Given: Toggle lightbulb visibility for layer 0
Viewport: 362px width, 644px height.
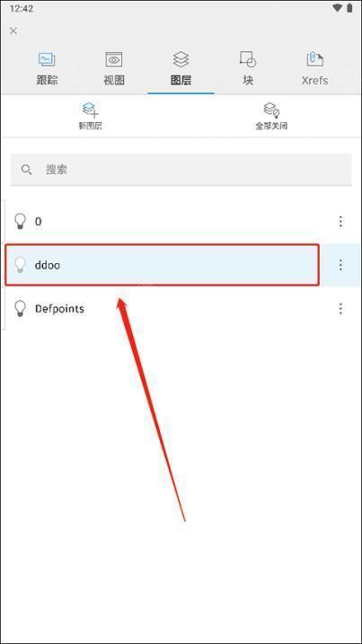Looking at the screenshot, I should tap(20, 221).
